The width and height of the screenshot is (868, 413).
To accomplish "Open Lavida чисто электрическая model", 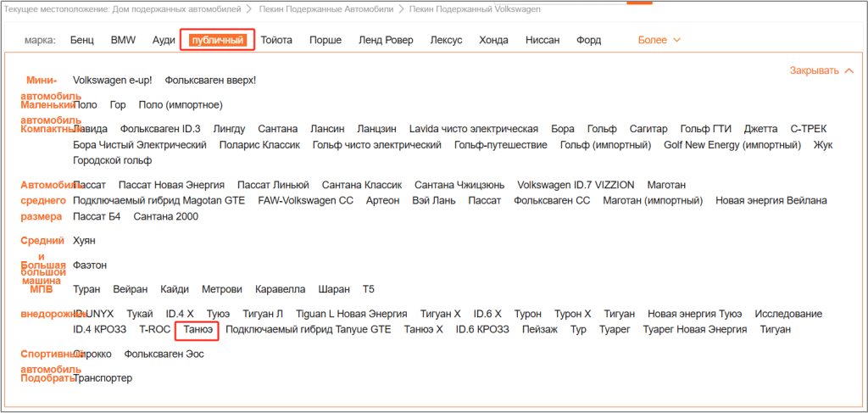I will coord(474,129).
